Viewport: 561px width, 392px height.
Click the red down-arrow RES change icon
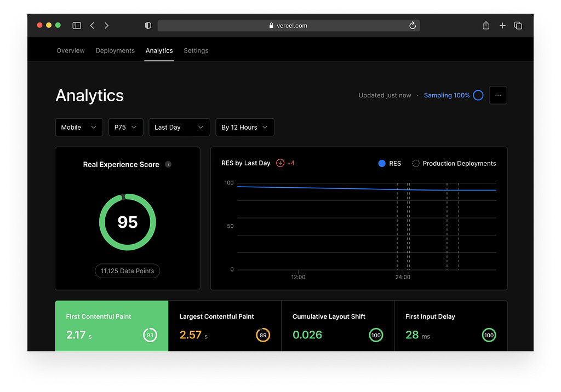(280, 163)
